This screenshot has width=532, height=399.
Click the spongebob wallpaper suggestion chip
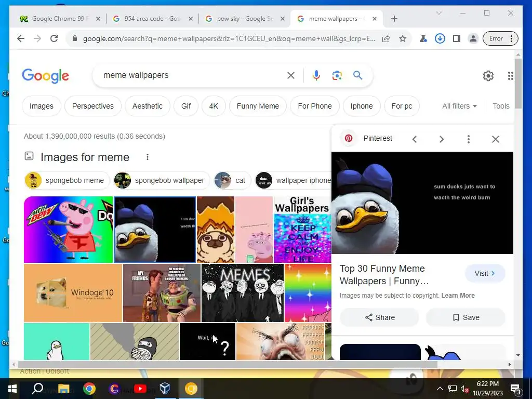tap(162, 180)
